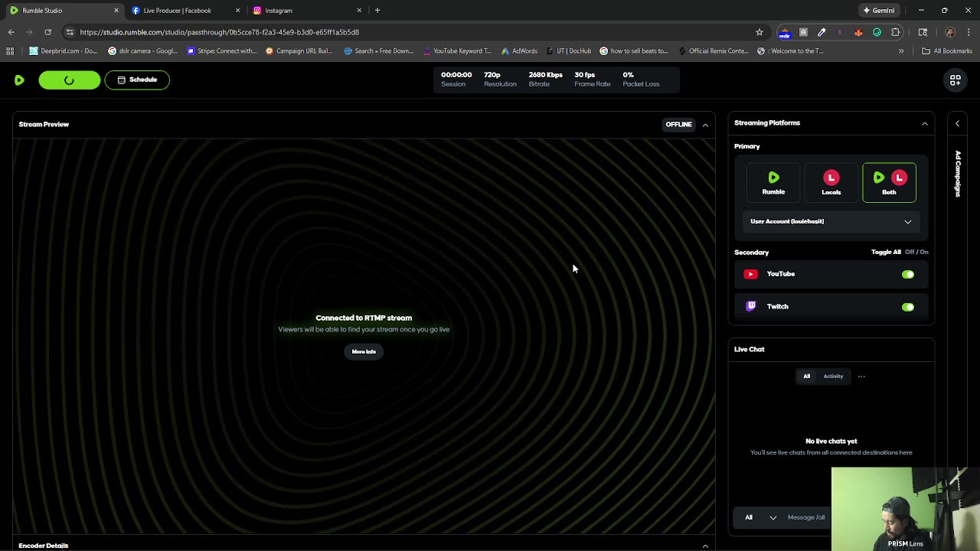Open the green circle Grammarly extension

pos(877,32)
